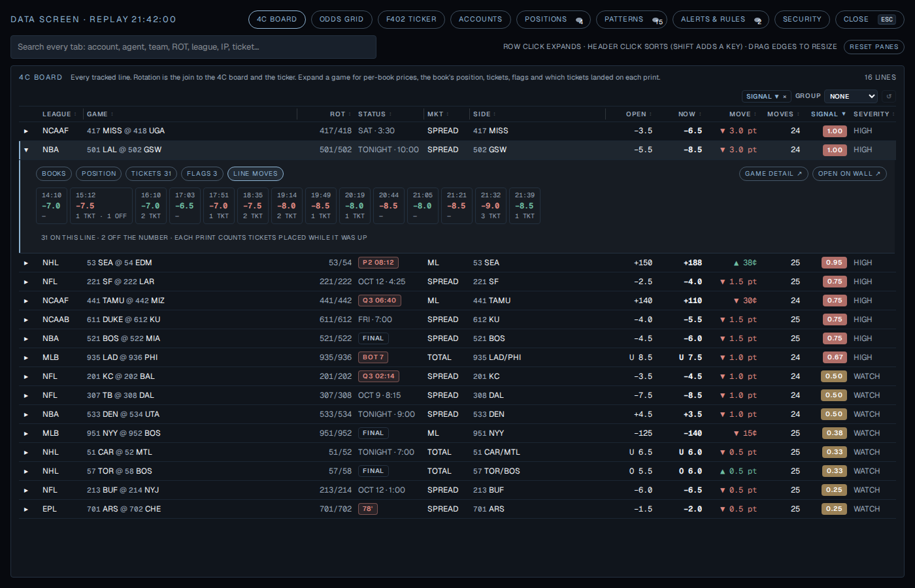Expand the NFL SF @ LAR row
The height and width of the screenshot is (588, 915).
click(26, 282)
